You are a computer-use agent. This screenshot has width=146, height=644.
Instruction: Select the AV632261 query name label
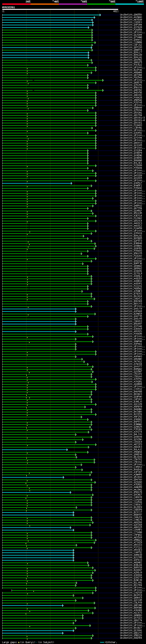(8, 8)
